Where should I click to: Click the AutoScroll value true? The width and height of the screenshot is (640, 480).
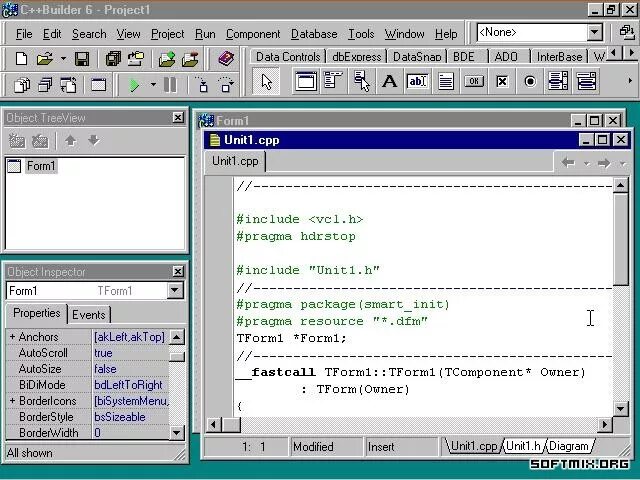pos(131,353)
